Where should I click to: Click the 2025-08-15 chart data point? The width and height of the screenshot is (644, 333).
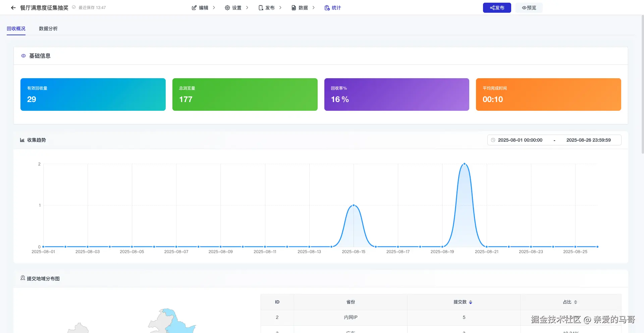pos(354,205)
